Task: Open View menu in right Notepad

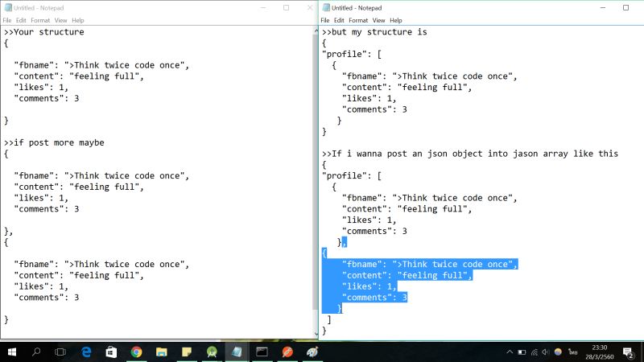Action: pos(378,20)
